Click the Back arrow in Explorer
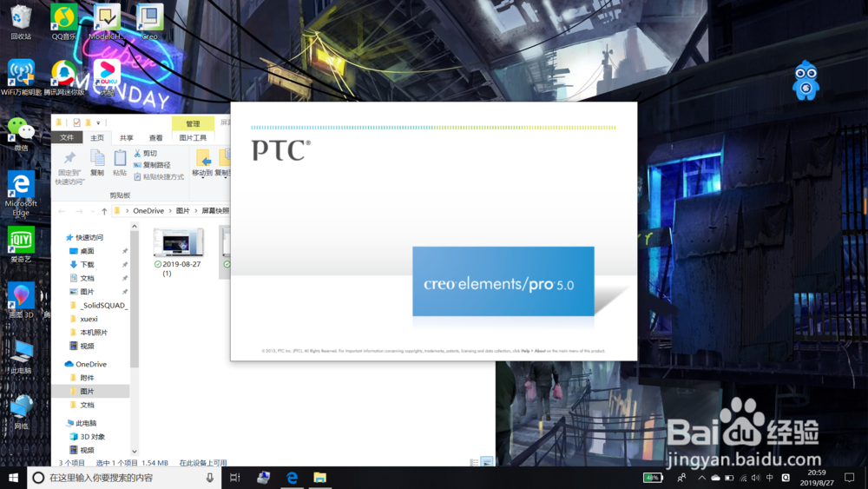868x489 pixels. coord(62,211)
